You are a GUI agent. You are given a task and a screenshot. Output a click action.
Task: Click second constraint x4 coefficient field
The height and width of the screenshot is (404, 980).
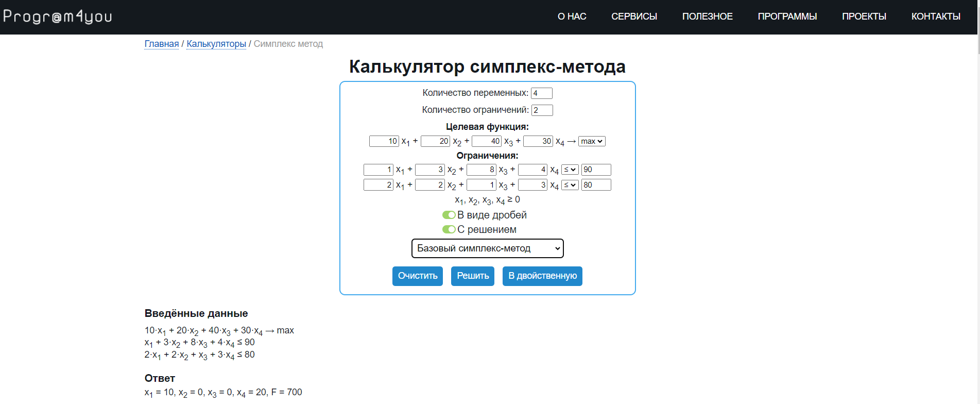[x=533, y=185]
